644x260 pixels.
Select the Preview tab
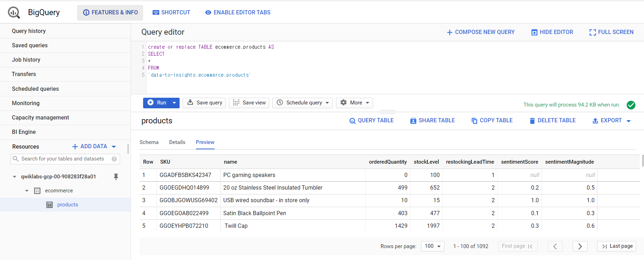205,142
